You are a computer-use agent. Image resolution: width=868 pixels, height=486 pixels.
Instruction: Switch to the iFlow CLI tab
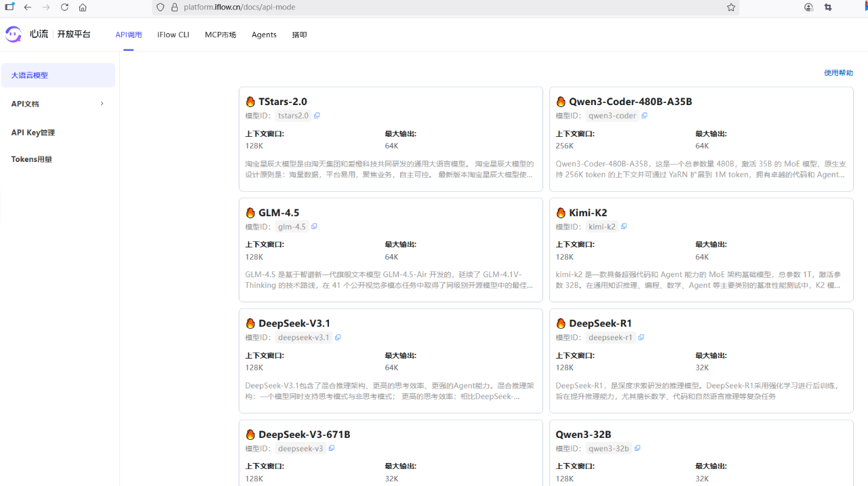[x=173, y=35]
